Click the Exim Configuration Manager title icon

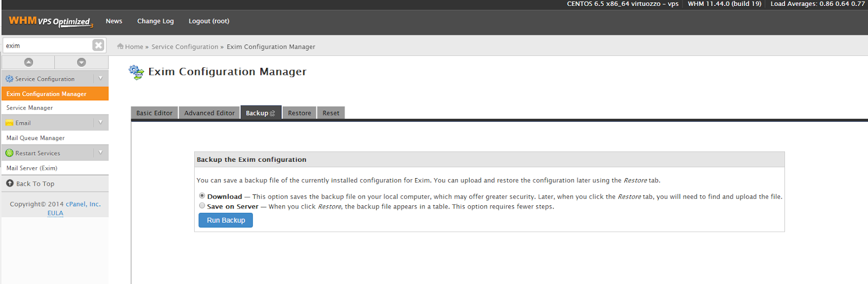point(136,72)
